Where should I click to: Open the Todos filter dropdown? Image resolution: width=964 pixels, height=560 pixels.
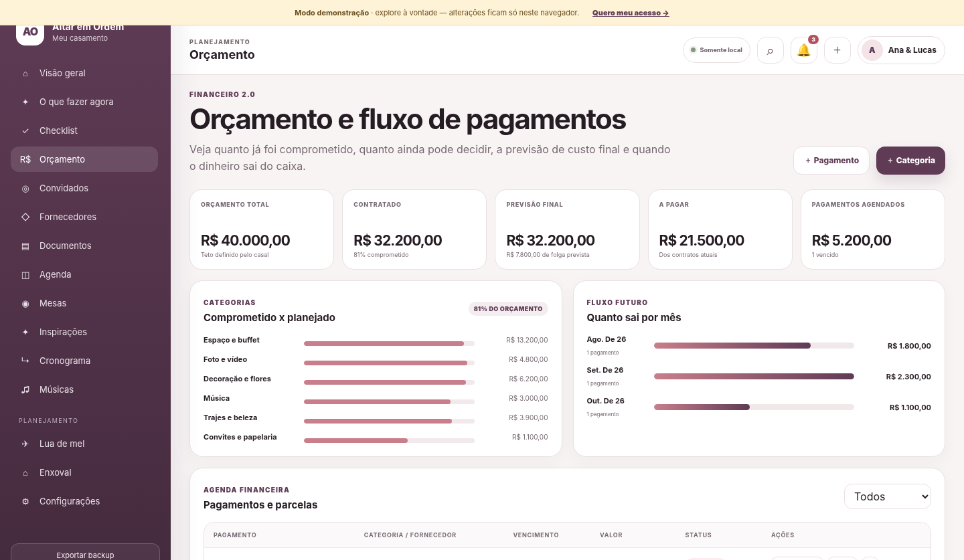point(888,496)
